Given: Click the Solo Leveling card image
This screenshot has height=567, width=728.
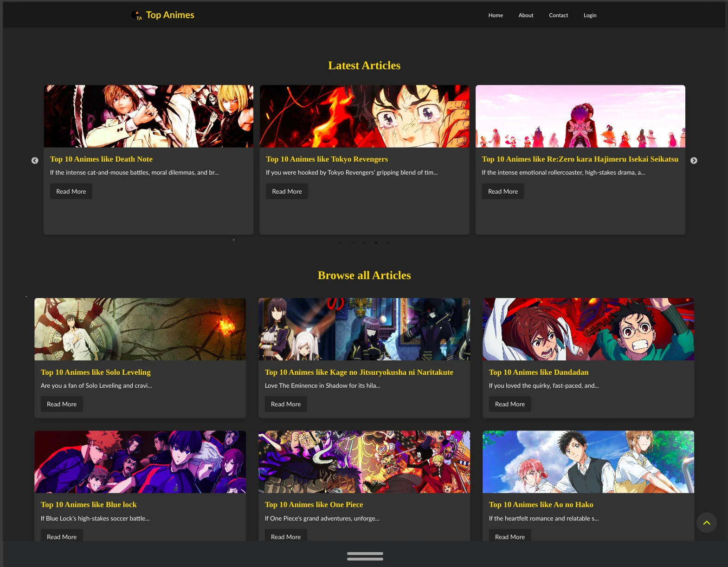Looking at the screenshot, I should [140, 329].
